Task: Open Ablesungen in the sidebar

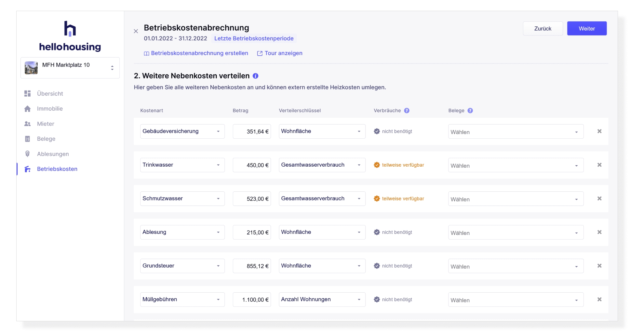Action: (x=53, y=154)
